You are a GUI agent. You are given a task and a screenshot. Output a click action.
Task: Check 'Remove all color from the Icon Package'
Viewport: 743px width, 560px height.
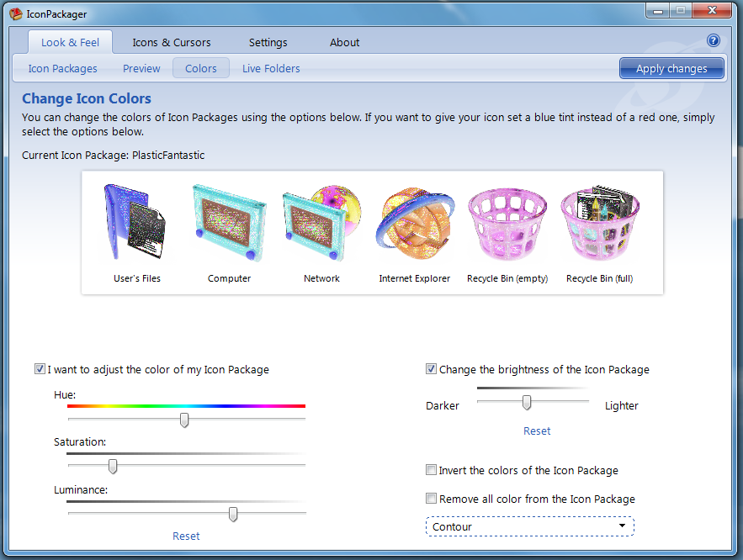click(431, 498)
